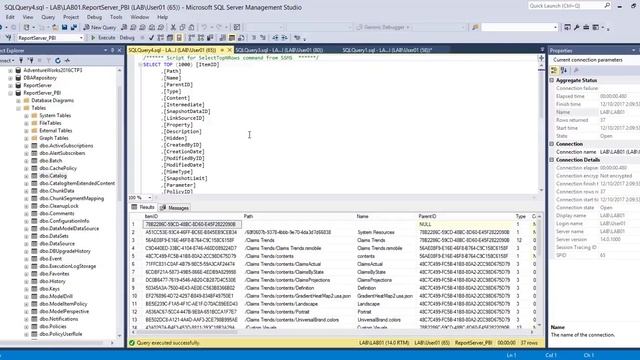Image resolution: width=640 pixels, height=360 pixels.
Task: Click the Decrease Indent icon
Action: [275, 38]
